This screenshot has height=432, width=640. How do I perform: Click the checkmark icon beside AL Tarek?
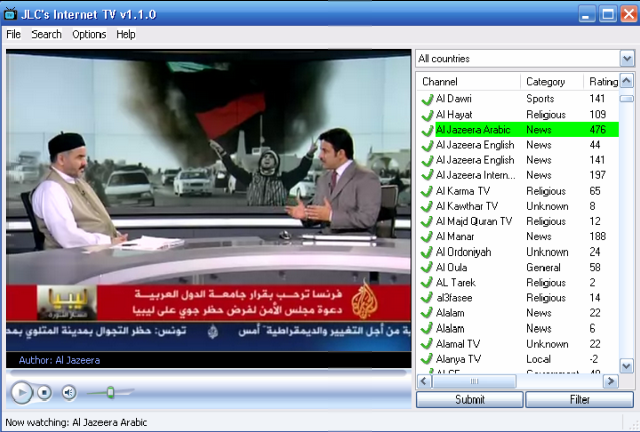point(427,283)
